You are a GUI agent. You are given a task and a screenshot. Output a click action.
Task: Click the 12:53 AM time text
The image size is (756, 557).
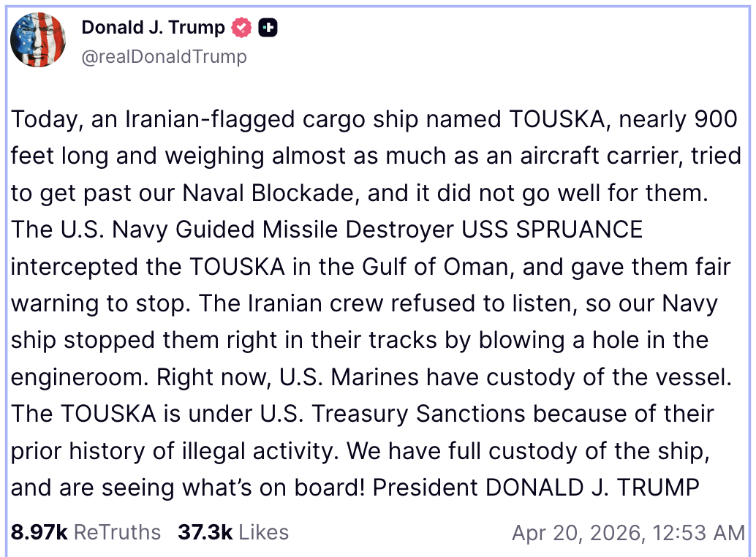pos(699,533)
